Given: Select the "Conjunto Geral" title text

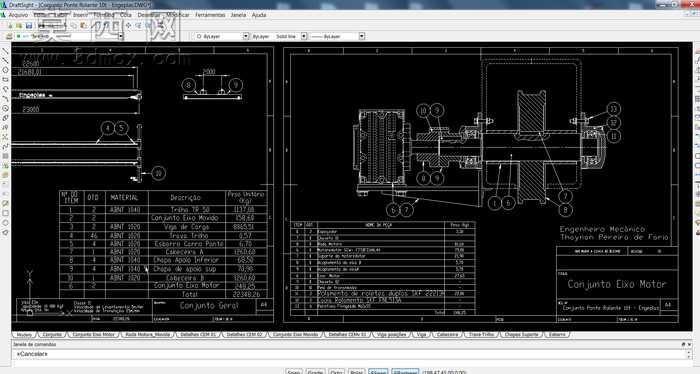Looking at the screenshot, I should tap(209, 306).
